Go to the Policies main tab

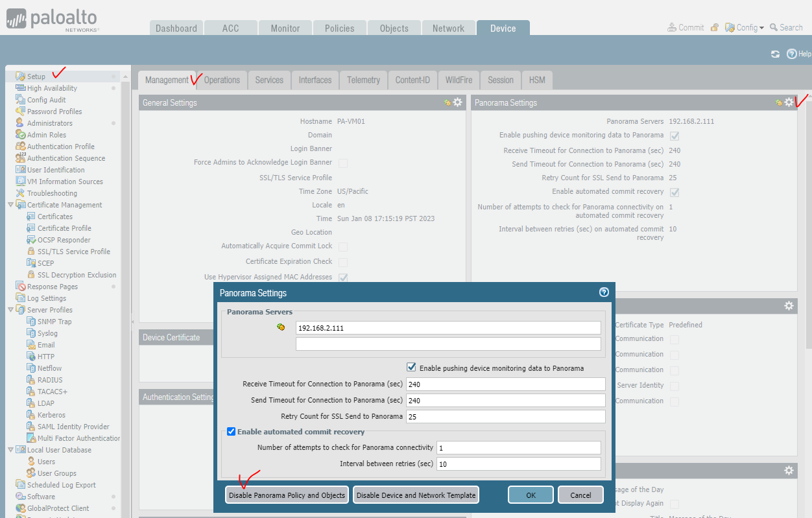click(x=340, y=28)
